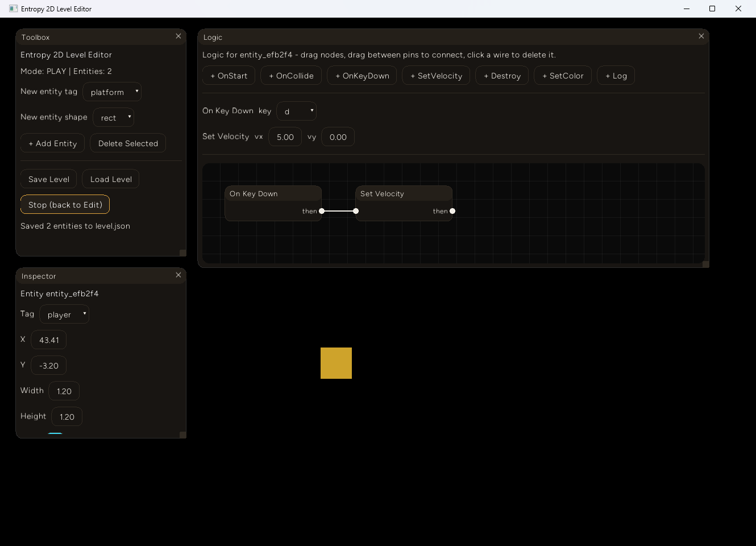Image resolution: width=756 pixels, height=546 pixels.
Task: Edit the Set Velocity vy field
Action: point(338,137)
